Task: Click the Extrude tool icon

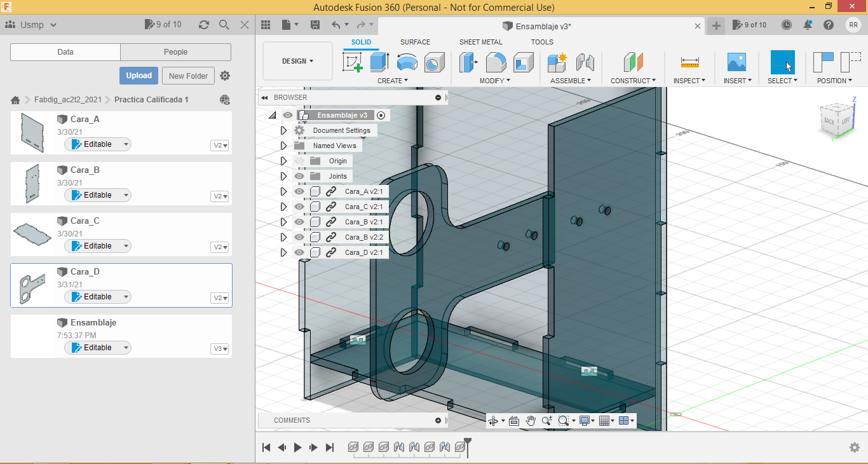Action: point(379,62)
